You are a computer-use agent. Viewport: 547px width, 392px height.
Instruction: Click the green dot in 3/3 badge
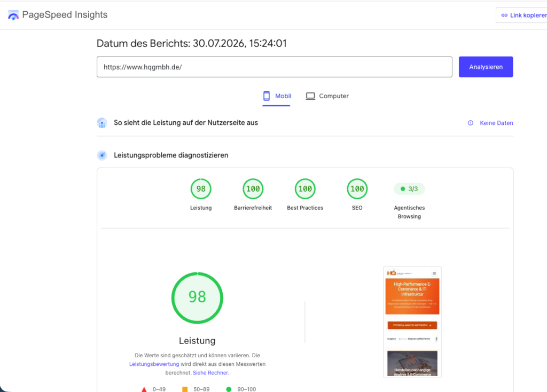403,189
